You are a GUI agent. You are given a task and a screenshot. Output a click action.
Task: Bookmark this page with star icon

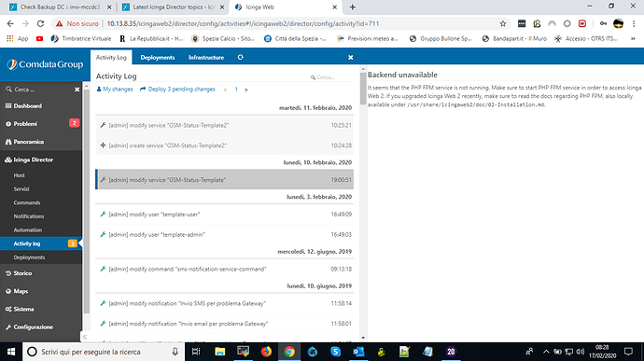[503, 24]
